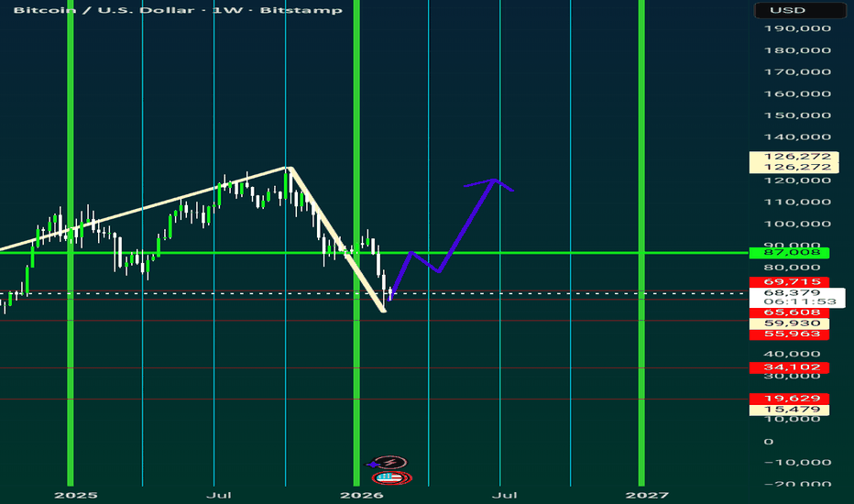Select the red 19,629 price label
854x504 pixels.
789,399
